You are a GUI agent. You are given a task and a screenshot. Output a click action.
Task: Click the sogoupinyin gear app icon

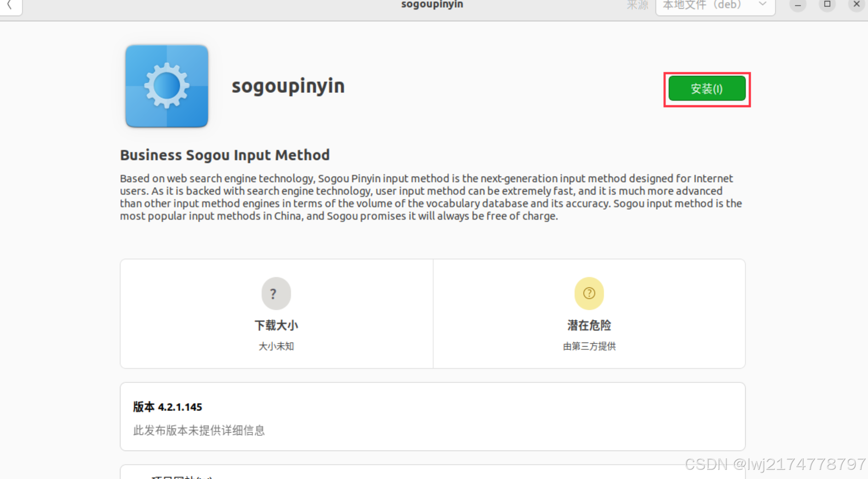click(x=167, y=86)
